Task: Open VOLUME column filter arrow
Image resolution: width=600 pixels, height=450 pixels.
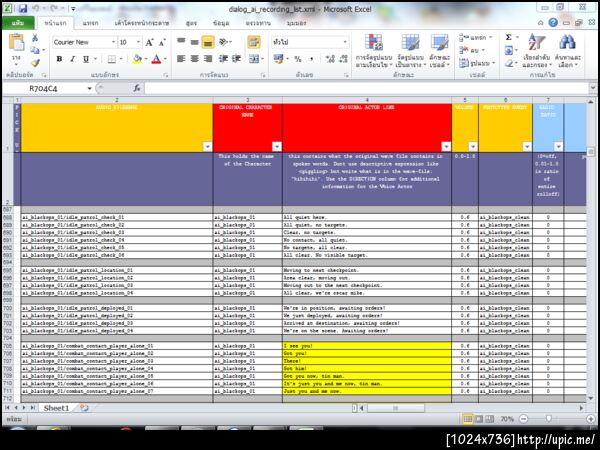Action: tap(473, 147)
